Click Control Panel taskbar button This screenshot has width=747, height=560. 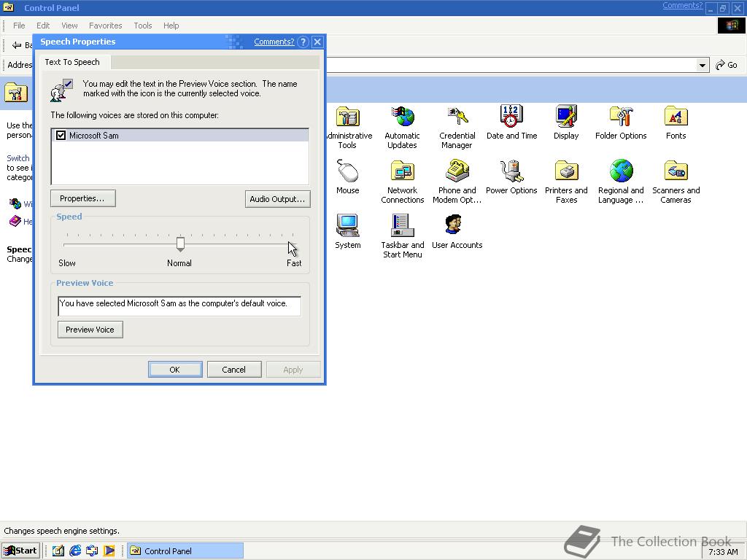(x=185, y=551)
